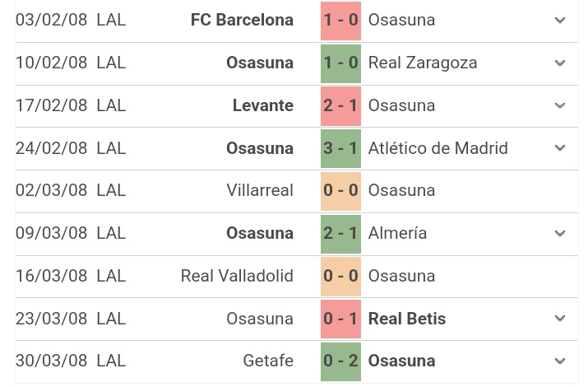Click the orange 0 - 0 Villarreal score

[x=340, y=191]
